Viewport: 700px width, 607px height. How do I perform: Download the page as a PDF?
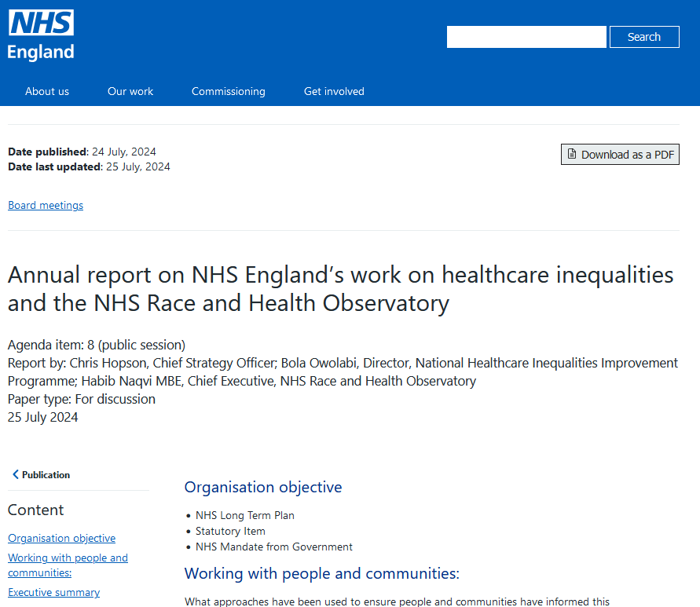(x=620, y=155)
